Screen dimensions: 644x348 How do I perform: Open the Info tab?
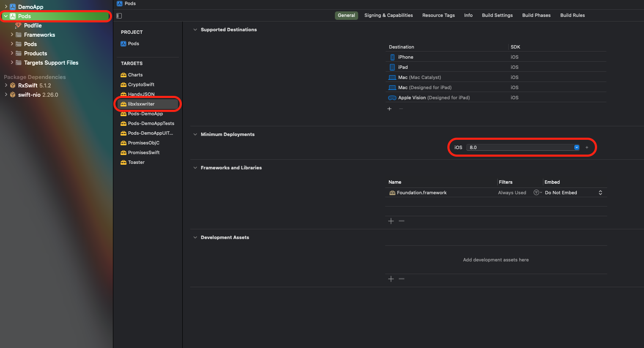(x=468, y=15)
